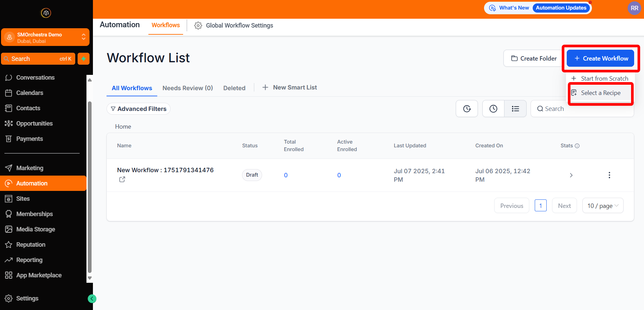Open Advanced Filters

139,109
